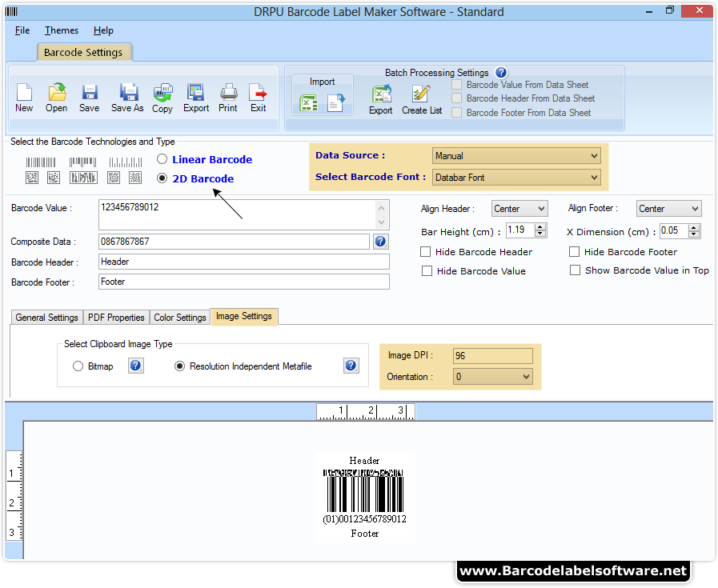Switch to the General Settings tab
This screenshot has width=718, height=588.
[46, 317]
